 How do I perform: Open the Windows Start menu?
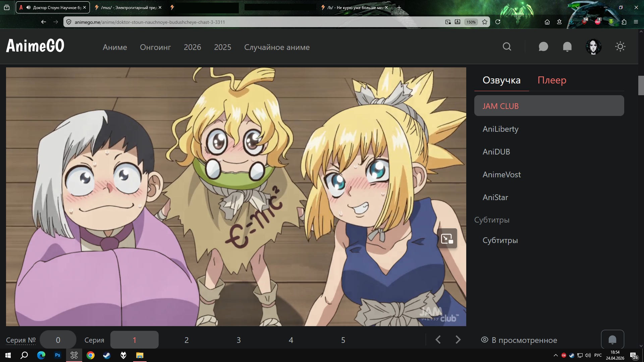(8, 355)
